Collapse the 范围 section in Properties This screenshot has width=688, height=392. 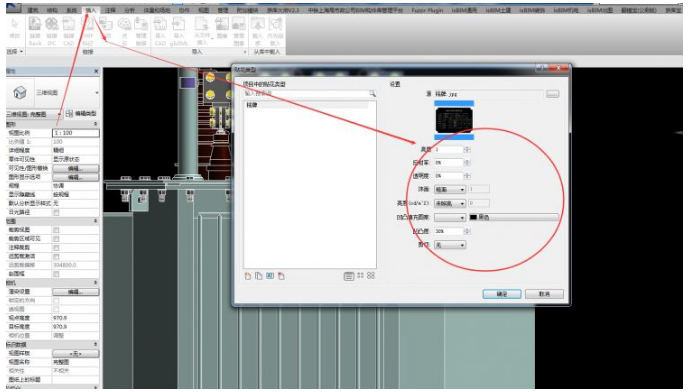click(96, 221)
